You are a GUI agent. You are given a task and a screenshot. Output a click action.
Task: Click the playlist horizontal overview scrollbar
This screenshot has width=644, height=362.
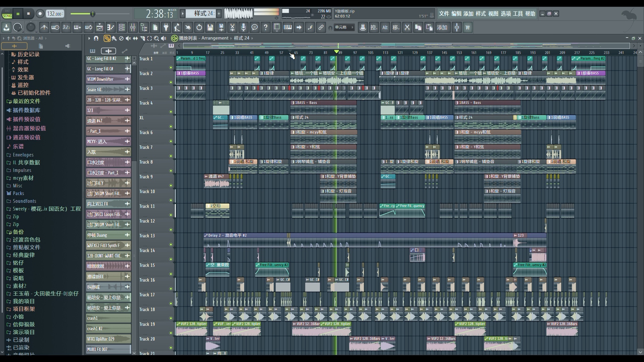click(x=406, y=46)
